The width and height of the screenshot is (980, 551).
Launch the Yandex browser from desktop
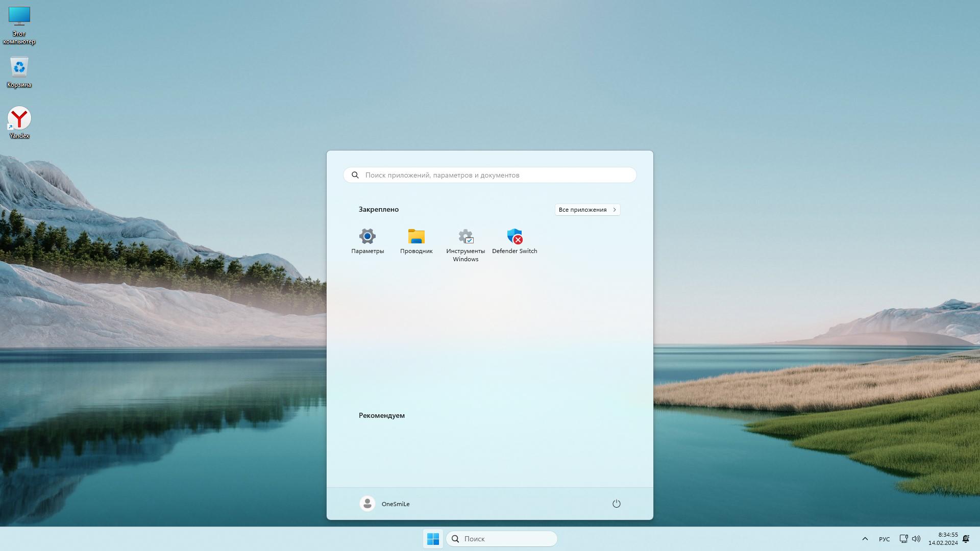pos(18,117)
